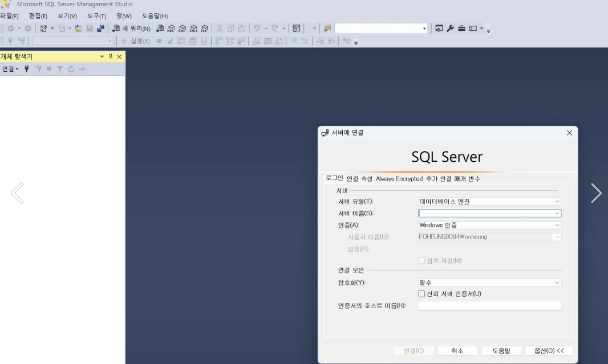608x364 pixels.
Task: Open Object Explorer window position dropdown arrow
Action: pyautogui.click(x=102, y=56)
